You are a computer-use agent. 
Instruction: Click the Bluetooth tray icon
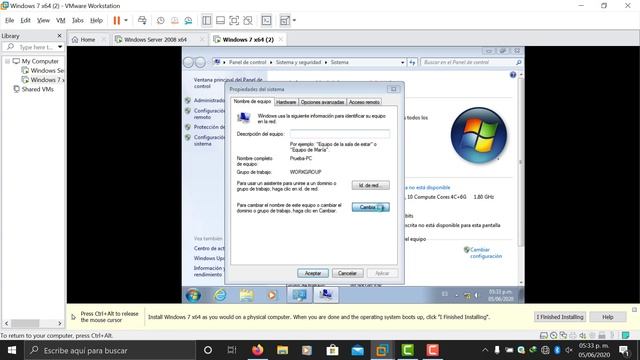557,350
